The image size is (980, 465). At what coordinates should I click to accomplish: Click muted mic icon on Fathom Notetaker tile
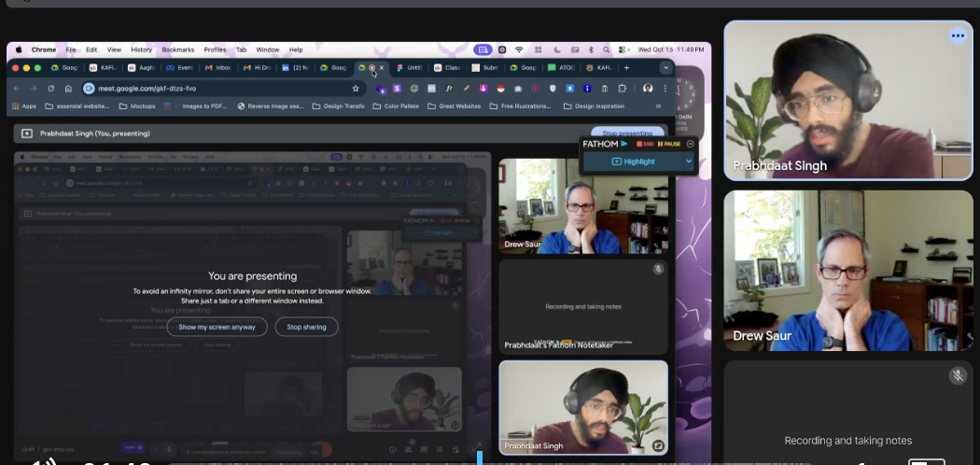point(657,269)
